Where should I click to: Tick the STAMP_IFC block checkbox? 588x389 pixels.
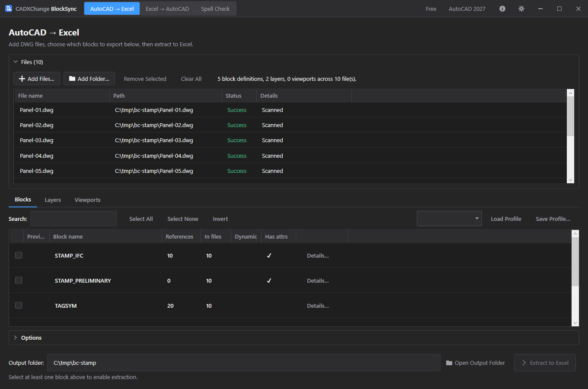point(19,255)
